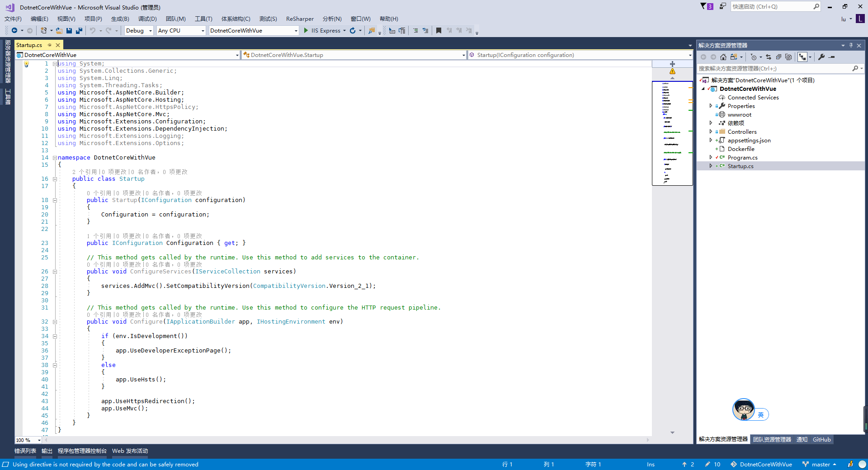Screen dimensions: 868x470
Task: Toggle the Startup.cs tab pin icon
Action: point(49,45)
